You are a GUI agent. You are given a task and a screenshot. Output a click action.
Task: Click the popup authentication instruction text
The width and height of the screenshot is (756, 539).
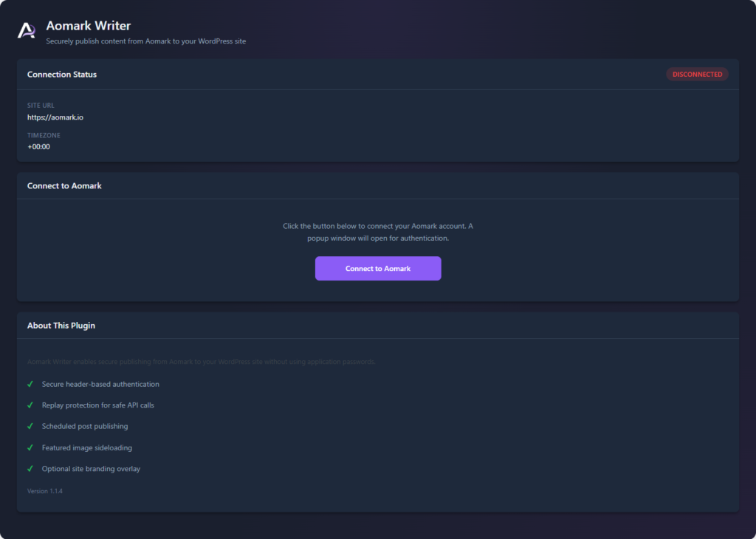(x=378, y=232)
